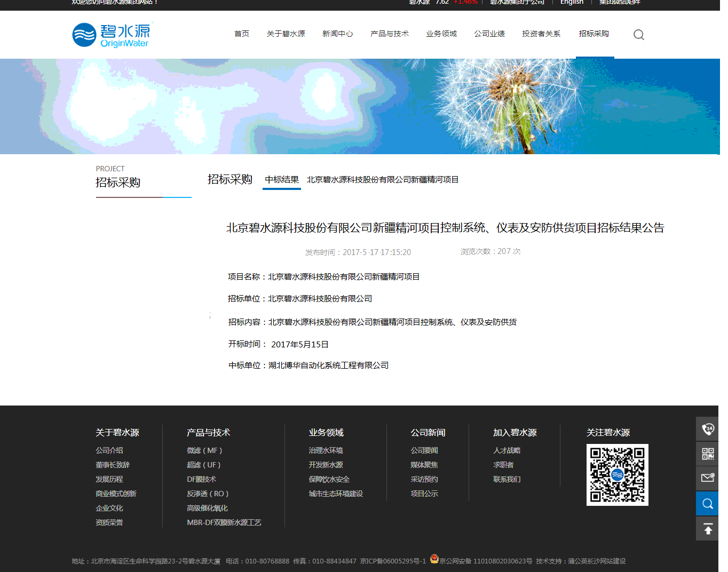The height and width of the screenshot is (572, 728).
Task: Click the 招标采购 sidebar heading
Action: 118,182
